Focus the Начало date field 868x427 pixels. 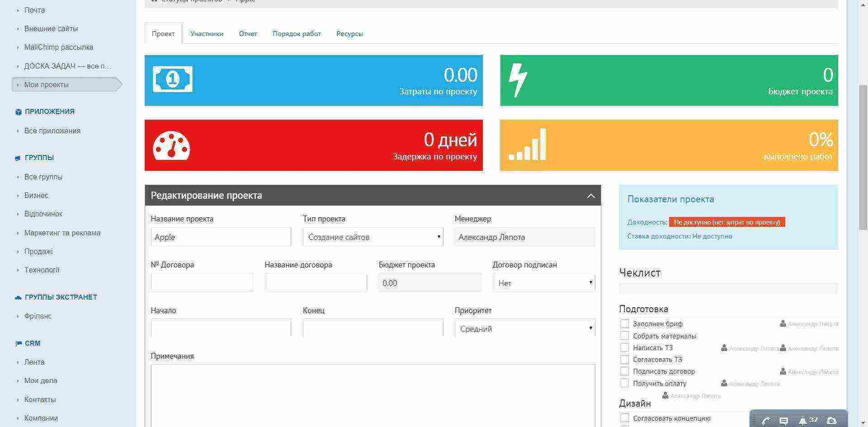point(221,328)
